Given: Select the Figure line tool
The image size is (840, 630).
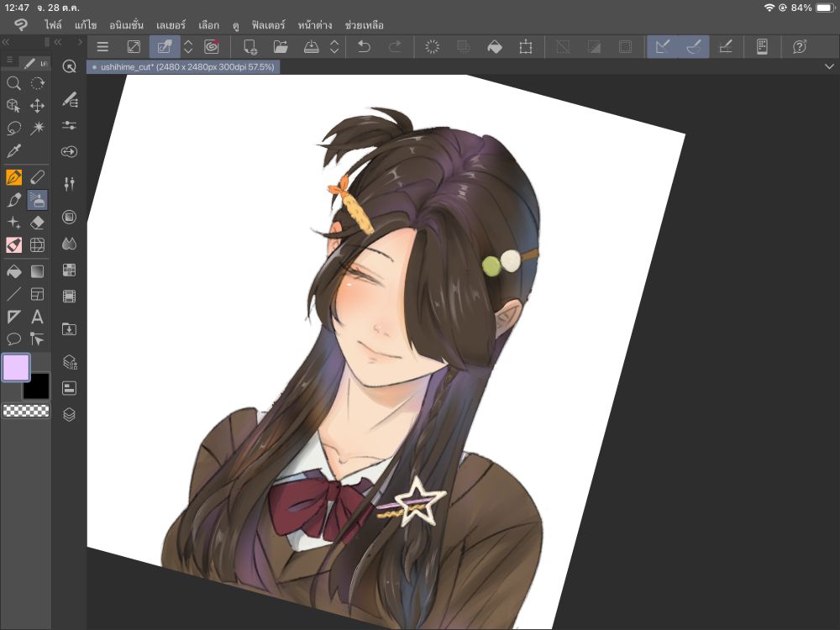Looking at the screenshot, I should (x=14, y=294).
